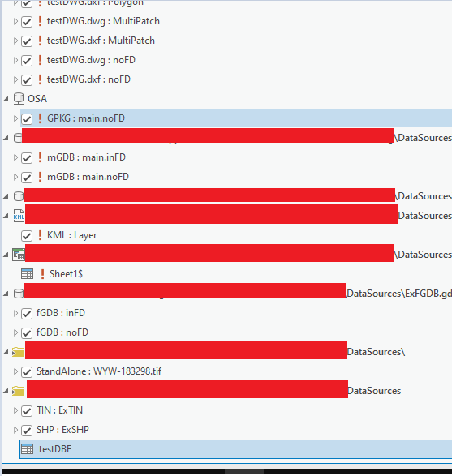
Task: Select the testDBF table row
Action: 235,449
